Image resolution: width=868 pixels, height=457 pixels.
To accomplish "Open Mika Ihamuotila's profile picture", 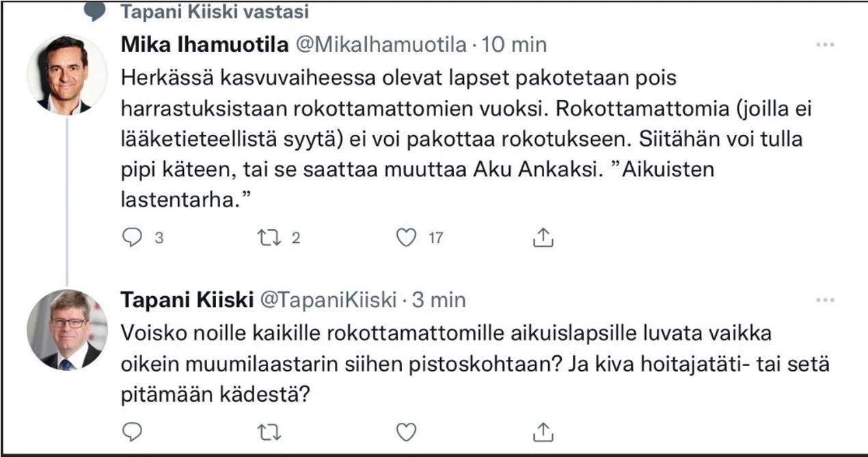I will [67, 75].
